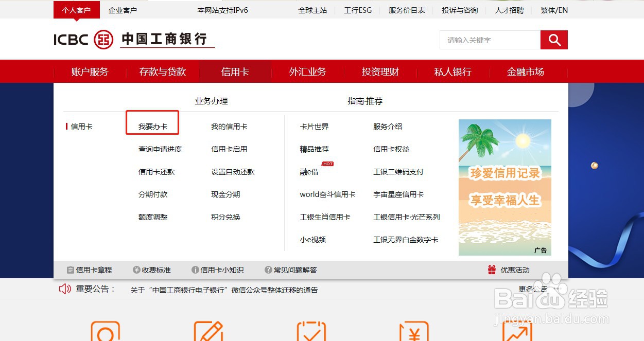Open the 收费标准 footer link
The width and height of the screenshot is (644, 341).
coord(156,270)
